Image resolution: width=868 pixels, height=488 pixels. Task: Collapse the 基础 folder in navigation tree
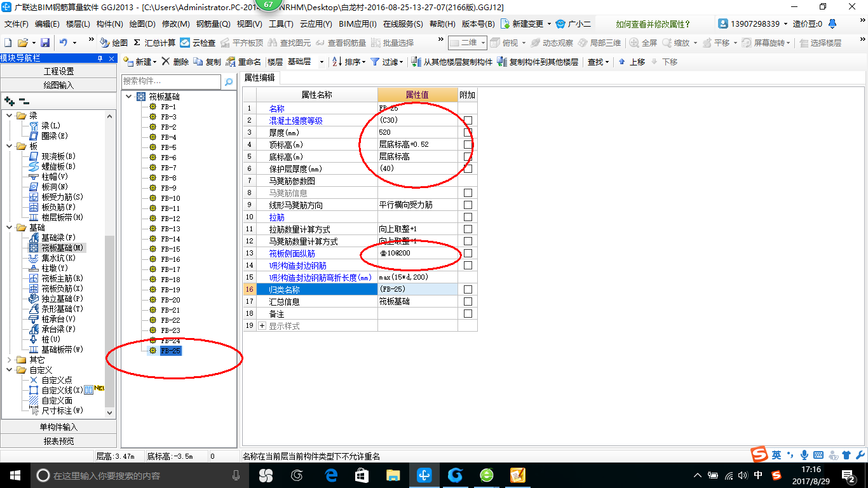coord(10,227)
